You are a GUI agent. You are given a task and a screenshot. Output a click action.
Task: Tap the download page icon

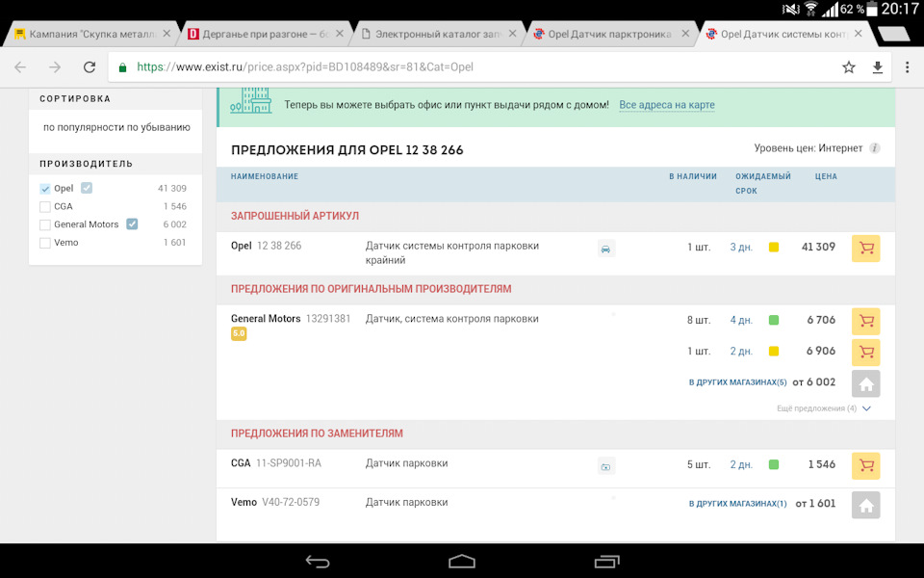coord(878,67)
